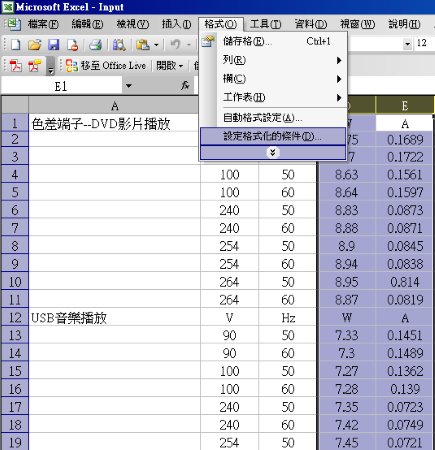Open the 視窗(W) menu

click(357, 24)
